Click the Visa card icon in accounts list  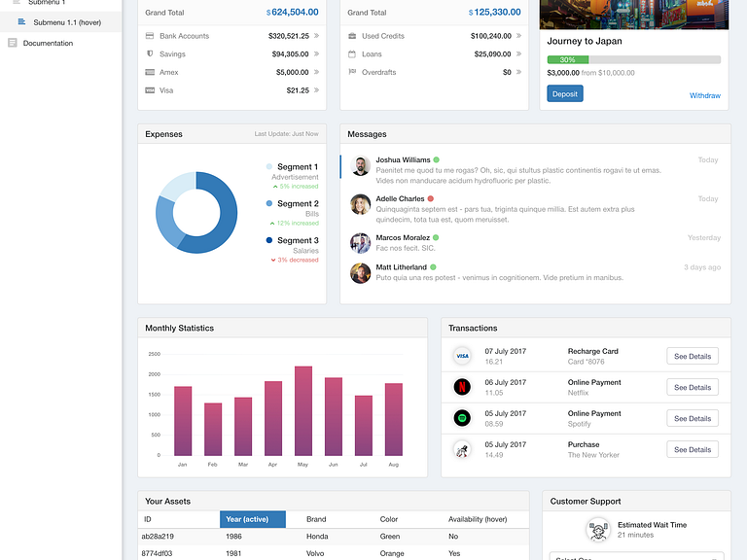(150, 90)
